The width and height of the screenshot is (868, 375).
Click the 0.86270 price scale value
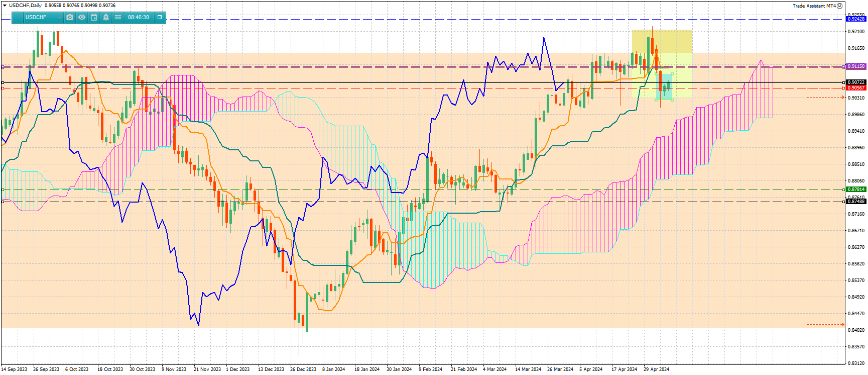tap(856, 247)
